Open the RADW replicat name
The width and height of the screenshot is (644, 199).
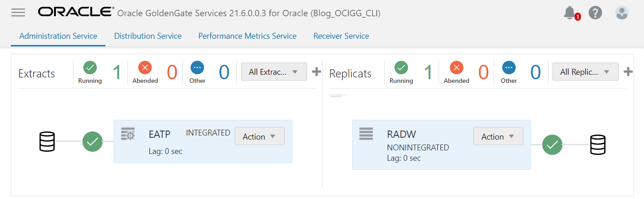pyautogui.click(x=401, y=134)
